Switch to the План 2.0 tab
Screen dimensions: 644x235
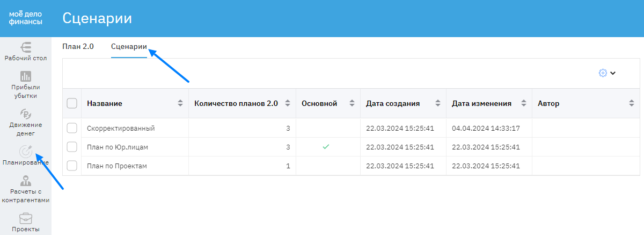tap(78, 47)
